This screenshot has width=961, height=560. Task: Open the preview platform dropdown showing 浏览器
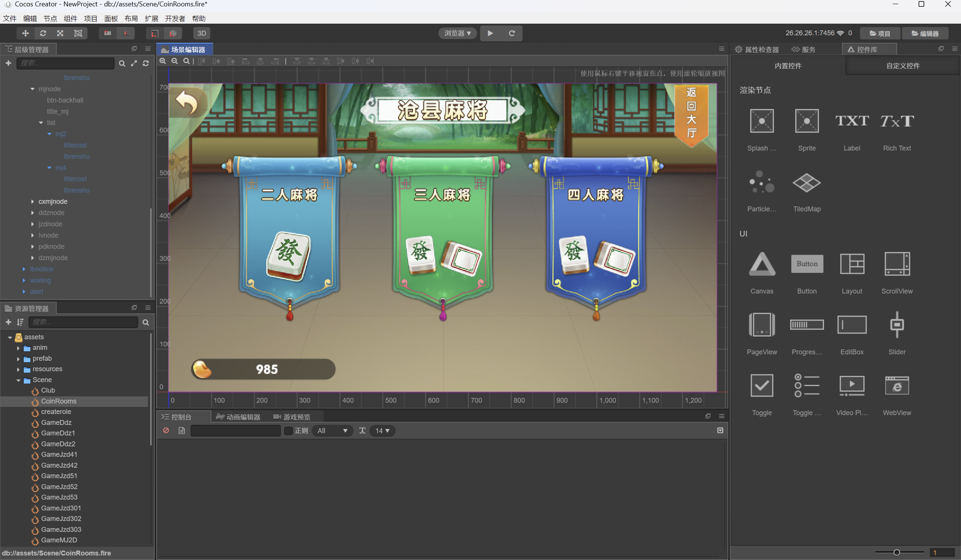457,33
